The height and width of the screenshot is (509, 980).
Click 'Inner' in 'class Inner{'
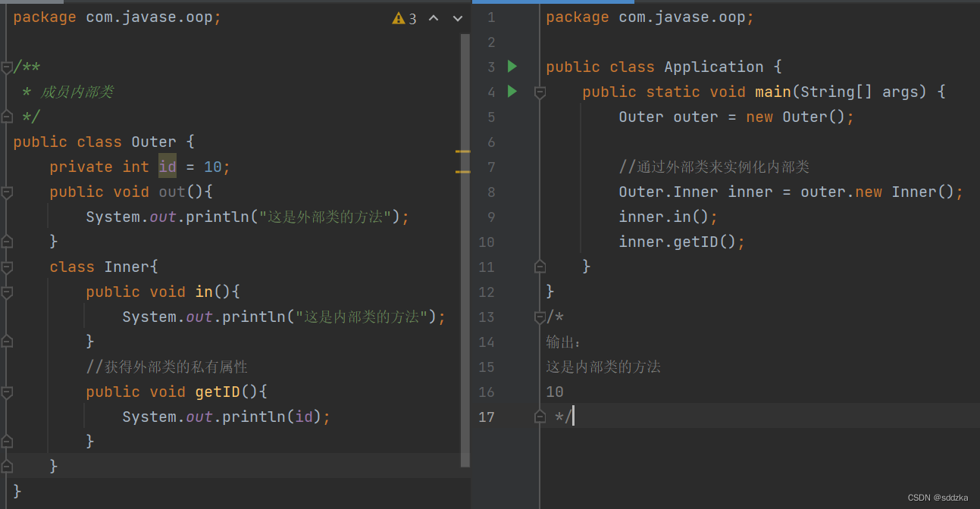[x=127, y=267]
